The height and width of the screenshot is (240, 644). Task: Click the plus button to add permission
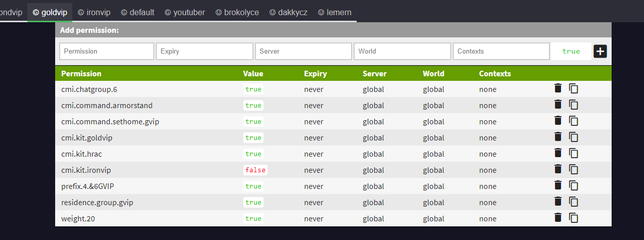click(600, 51)
